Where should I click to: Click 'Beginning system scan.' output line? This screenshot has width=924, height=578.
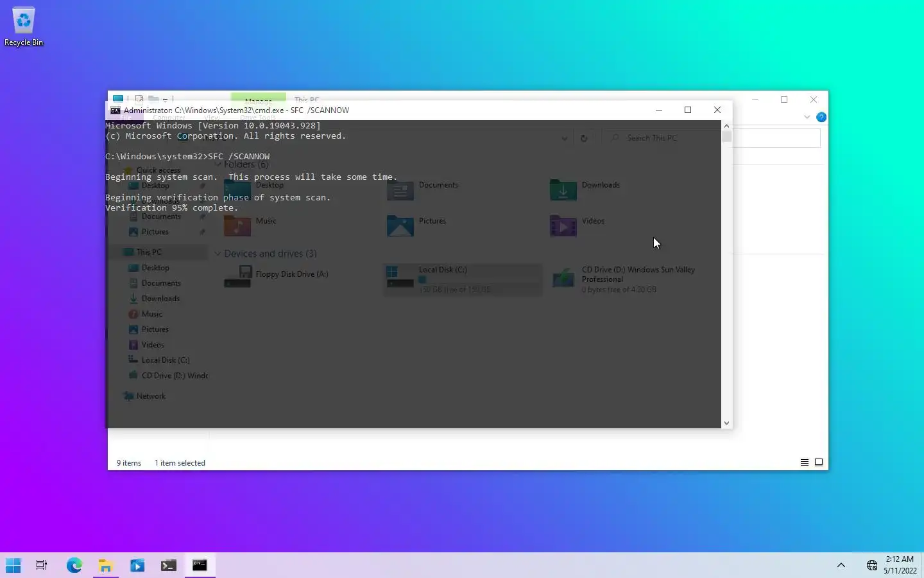tap(252, 177)
